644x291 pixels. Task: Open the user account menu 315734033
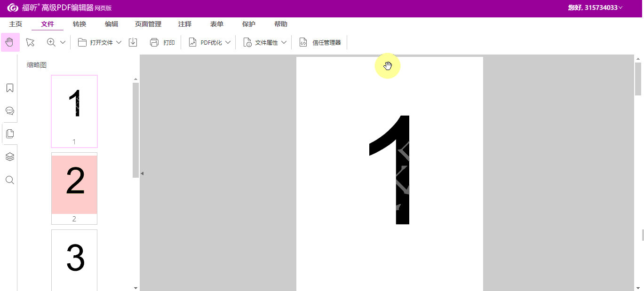tap(595, 8)
